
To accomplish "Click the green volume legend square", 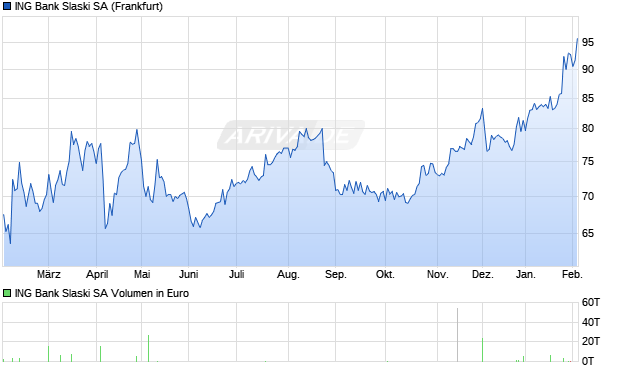I will coord(7,293).
